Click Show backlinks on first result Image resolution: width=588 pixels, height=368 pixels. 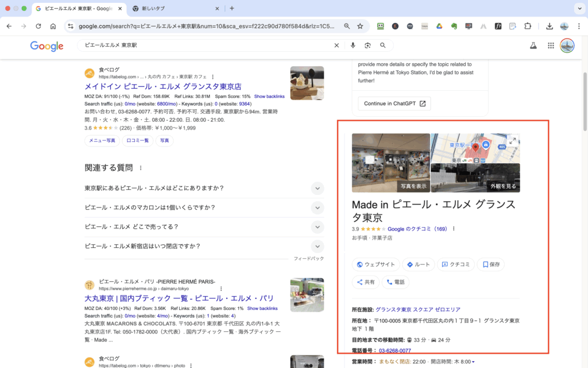coord(269,97)
